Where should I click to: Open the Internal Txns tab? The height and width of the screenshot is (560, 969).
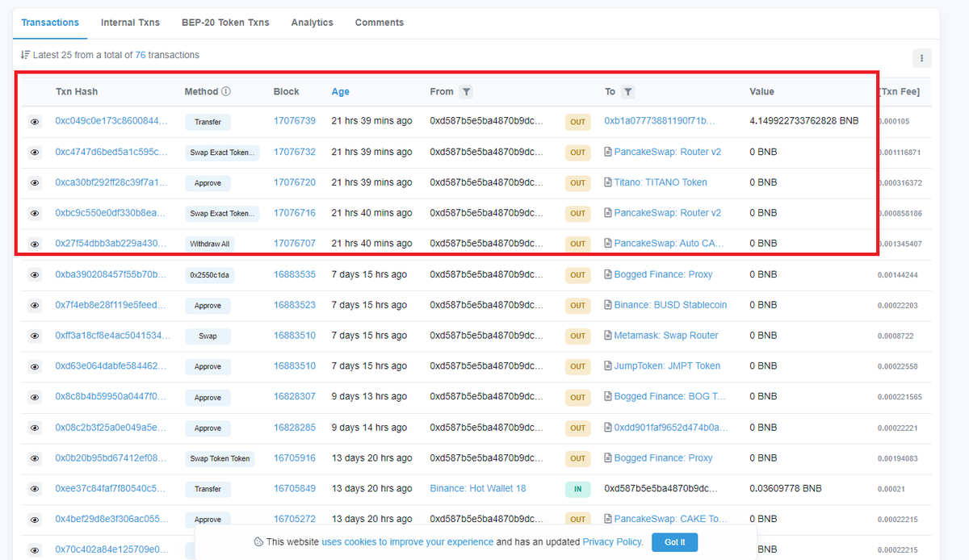tap(130, 23)
